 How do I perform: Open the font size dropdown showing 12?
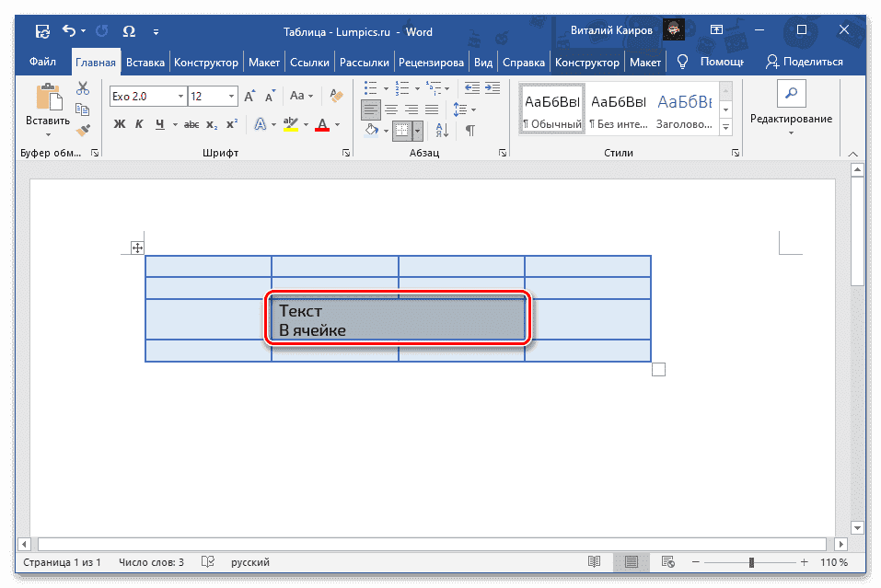click(x=232, y=96)
